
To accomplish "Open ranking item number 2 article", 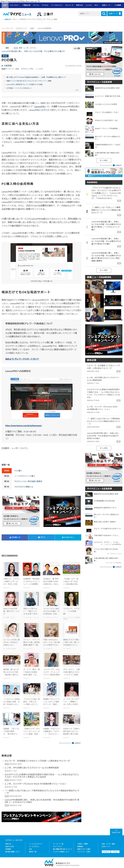I will point(106,210).
